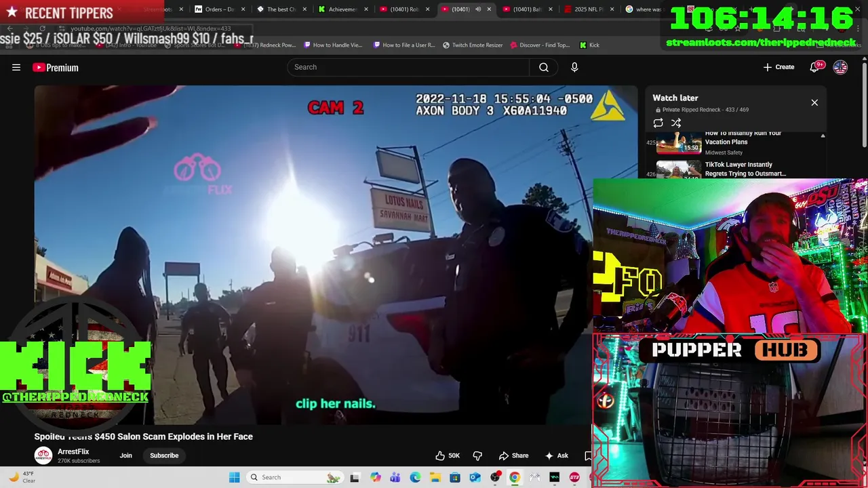868x488 pixels.
Task: Close the "Orders – Da" tab
Action: 242,9
